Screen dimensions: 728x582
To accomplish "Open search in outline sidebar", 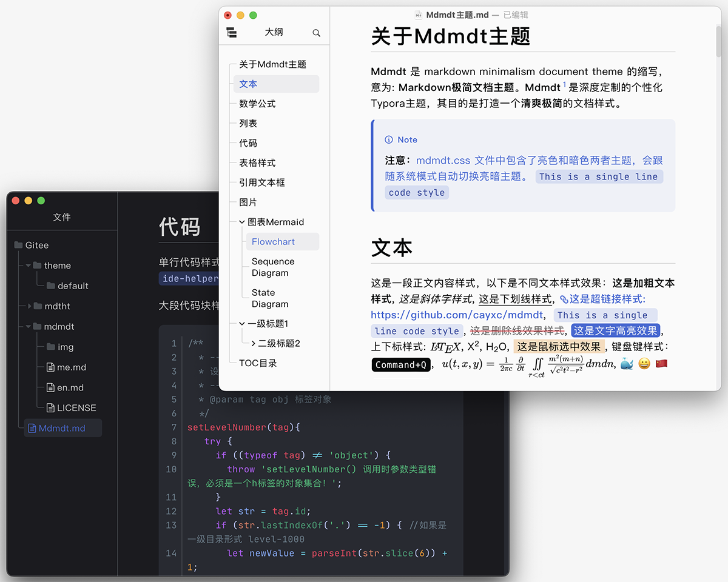I will (316, 33).
